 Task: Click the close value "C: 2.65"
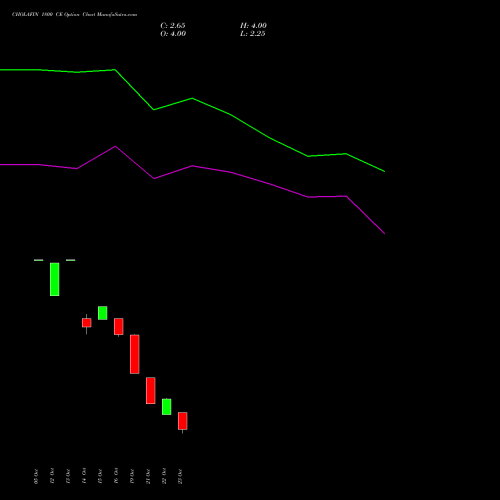(173, 26)
